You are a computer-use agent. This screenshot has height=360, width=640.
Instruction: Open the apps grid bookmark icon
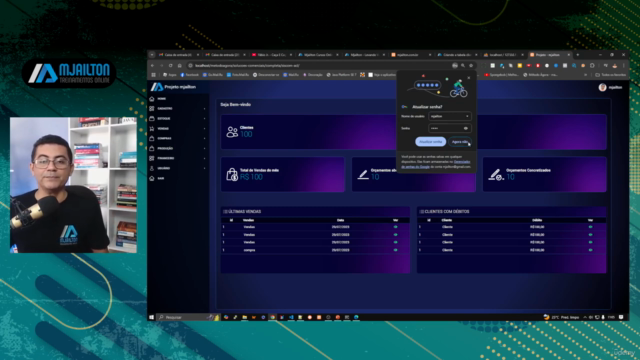153,75
